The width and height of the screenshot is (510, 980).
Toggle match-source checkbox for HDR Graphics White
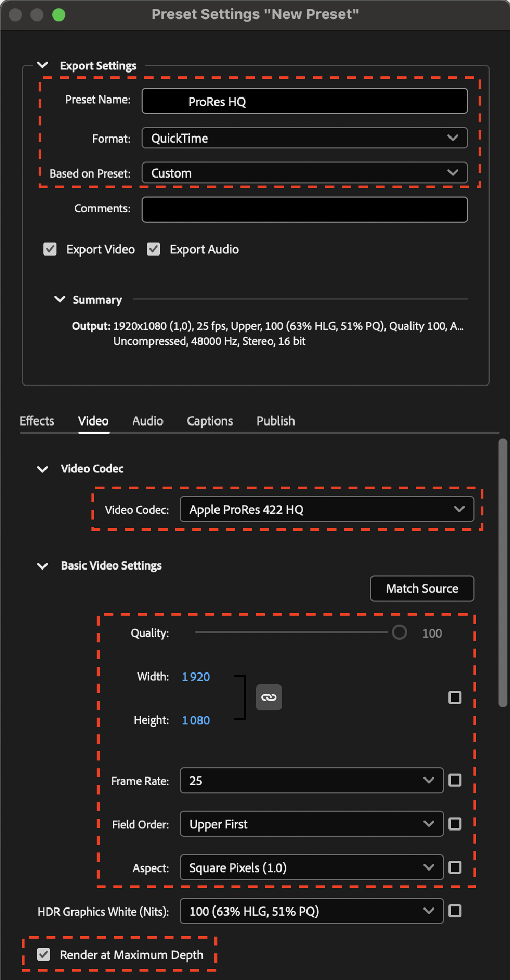pos(455,911)
